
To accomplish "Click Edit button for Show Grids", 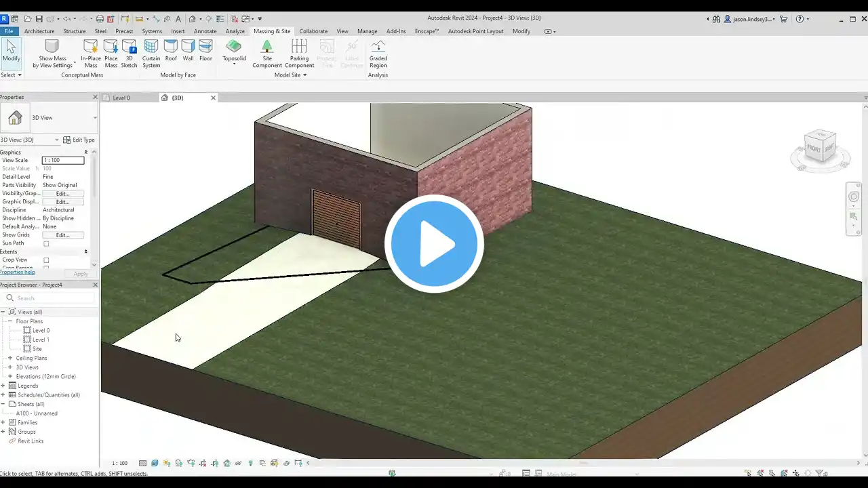I will tap(62, 235).
